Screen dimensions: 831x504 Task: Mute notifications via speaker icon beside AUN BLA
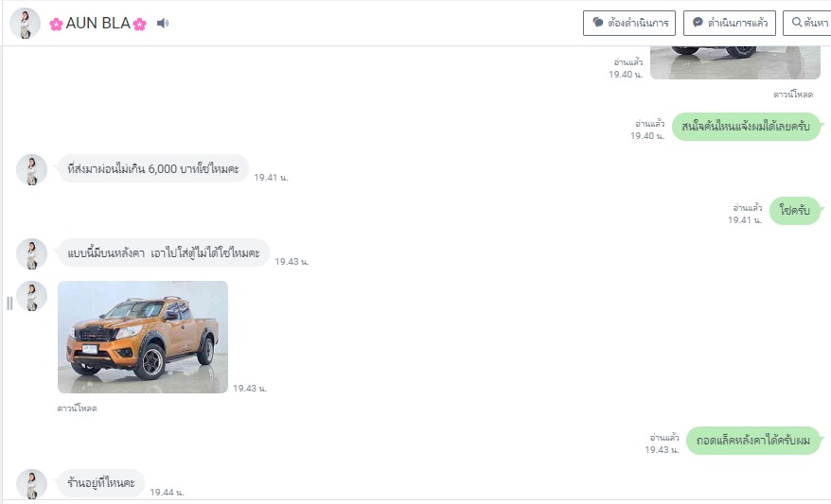(163, 24)
